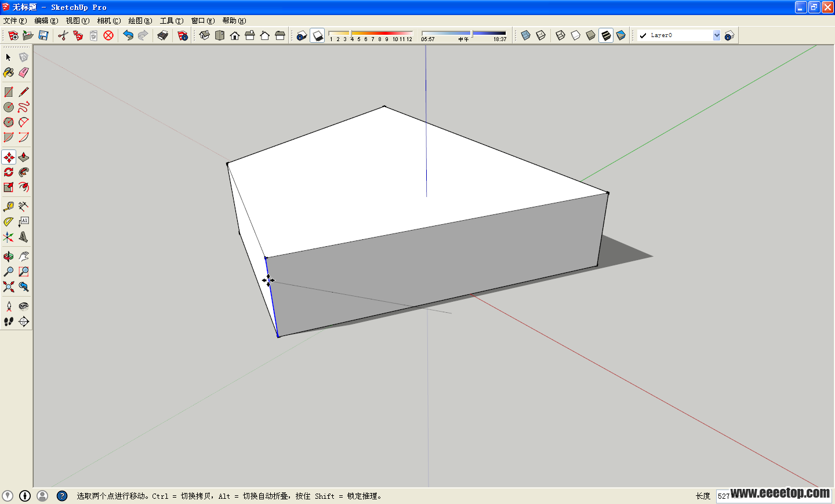Choose the Zoom magnifier tool
The width and height of the screenshot is (835, 504).
coord(9,272)
